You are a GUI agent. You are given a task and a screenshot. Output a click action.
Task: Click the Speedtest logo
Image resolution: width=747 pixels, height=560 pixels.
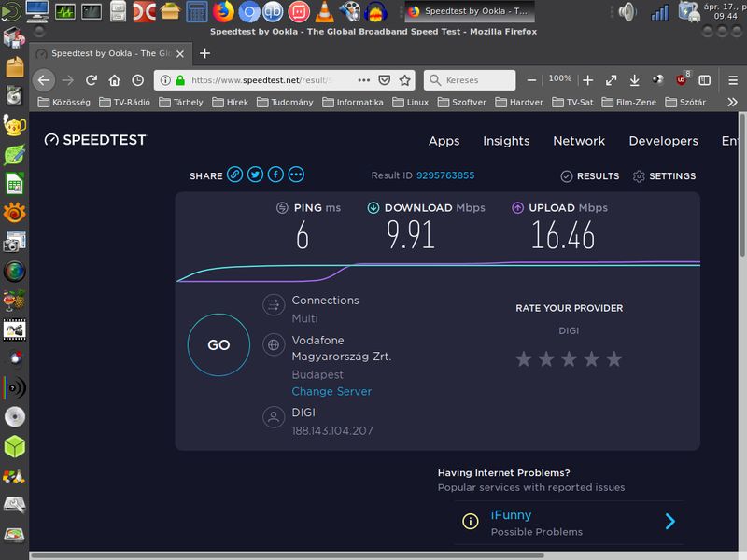96,139
